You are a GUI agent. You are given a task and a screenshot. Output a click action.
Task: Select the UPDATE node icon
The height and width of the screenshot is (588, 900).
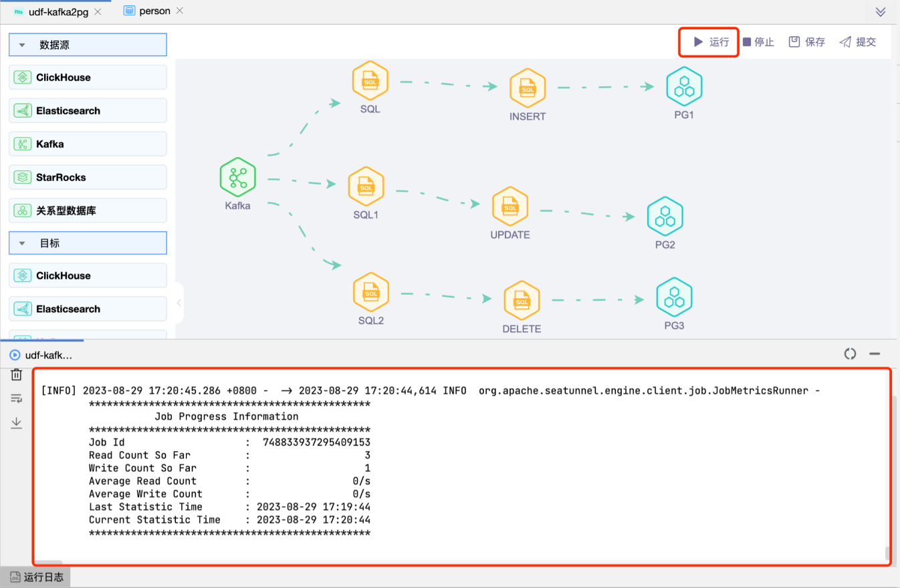pyautogui.click(x=510, y=206)
